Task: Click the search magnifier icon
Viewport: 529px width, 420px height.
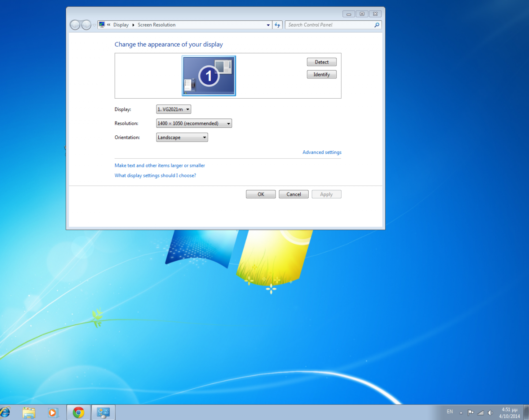Action: click(x=377, y=25)
